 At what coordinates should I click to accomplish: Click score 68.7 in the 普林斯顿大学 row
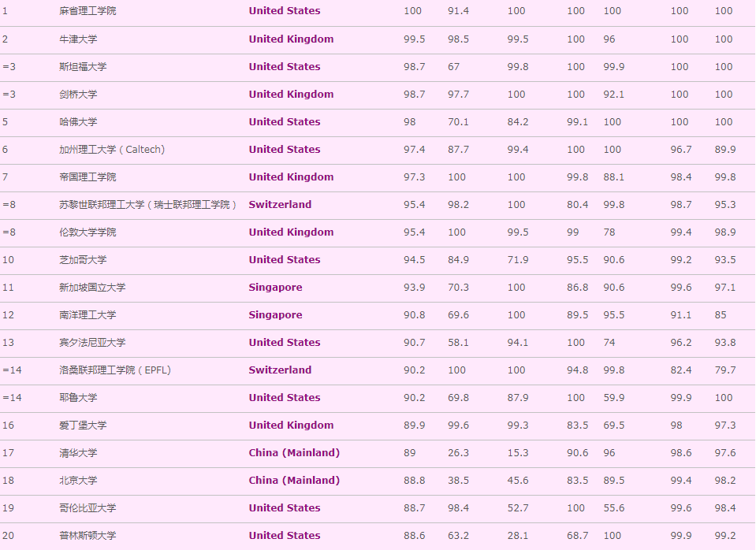click(x=578, y=535)
